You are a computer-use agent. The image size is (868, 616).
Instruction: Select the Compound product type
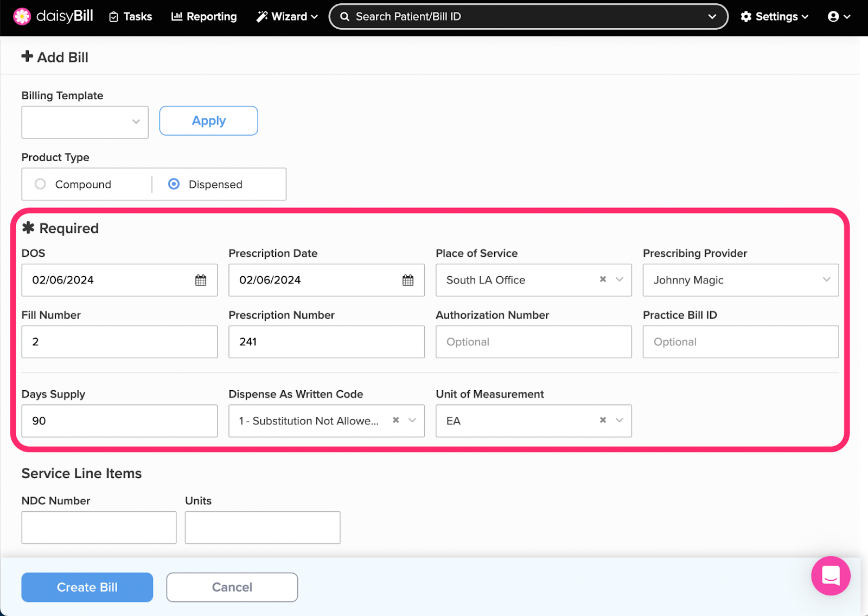click(40, 184)
